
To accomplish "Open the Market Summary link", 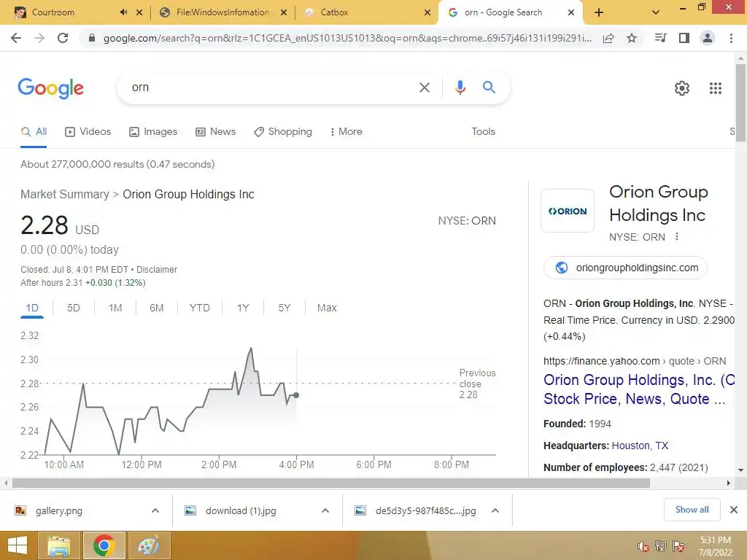I will pos(65,194).
